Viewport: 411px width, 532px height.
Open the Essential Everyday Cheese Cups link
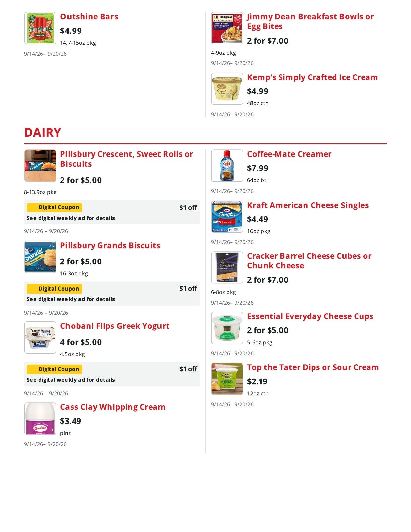310,316
